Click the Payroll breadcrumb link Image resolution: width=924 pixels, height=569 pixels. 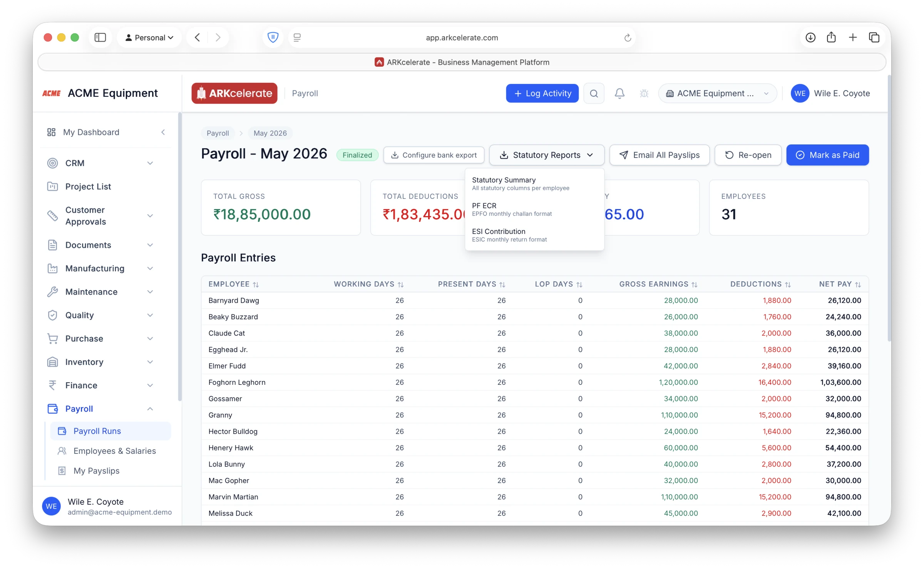coord(218,133)
